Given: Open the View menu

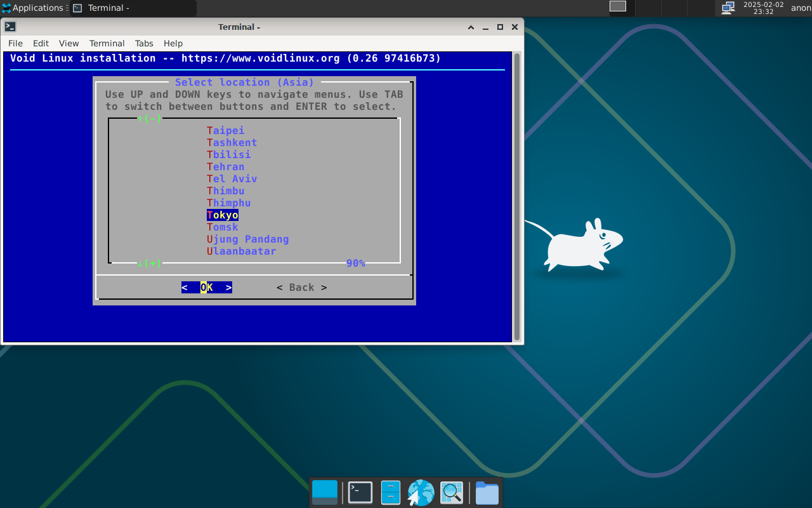Looking at the screenshot, I should [x=69, y=43].
